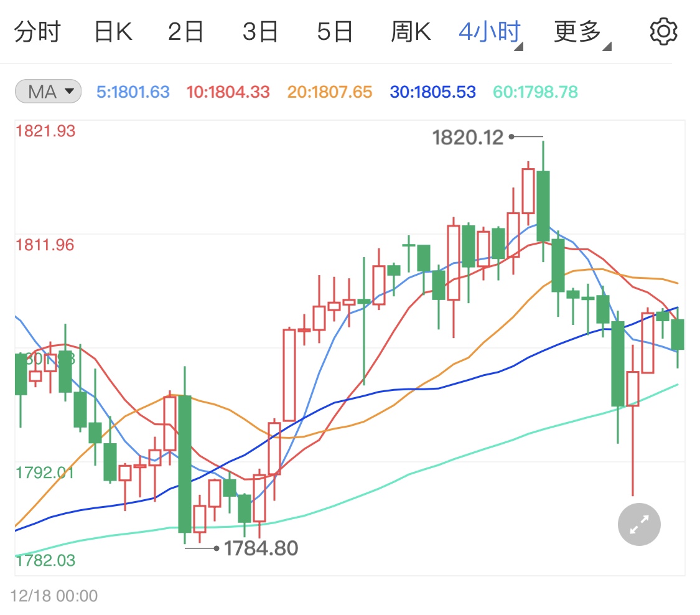
Task: Open chart settings gear icon
Action: tap(663, 32)
